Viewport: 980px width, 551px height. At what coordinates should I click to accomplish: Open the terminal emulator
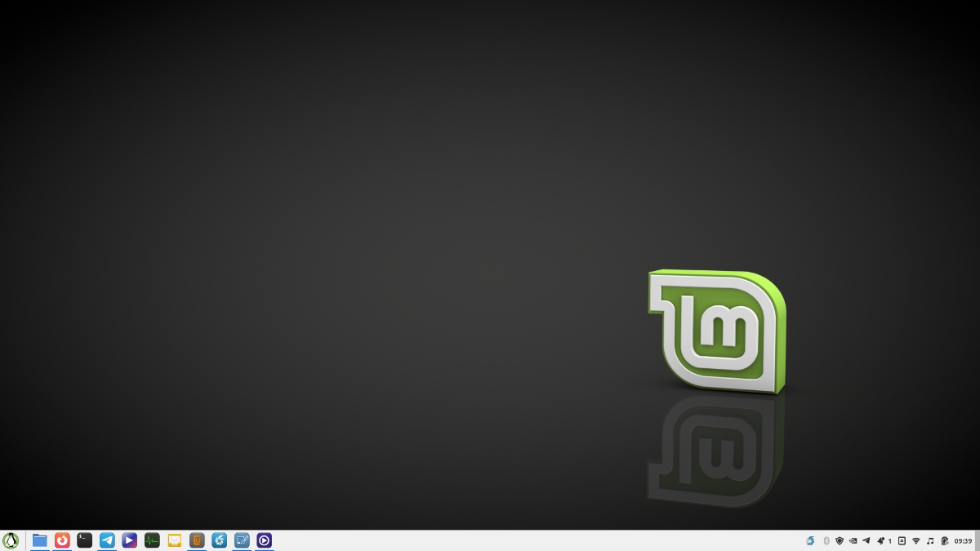pyautogui.click(x=84, y=540)
